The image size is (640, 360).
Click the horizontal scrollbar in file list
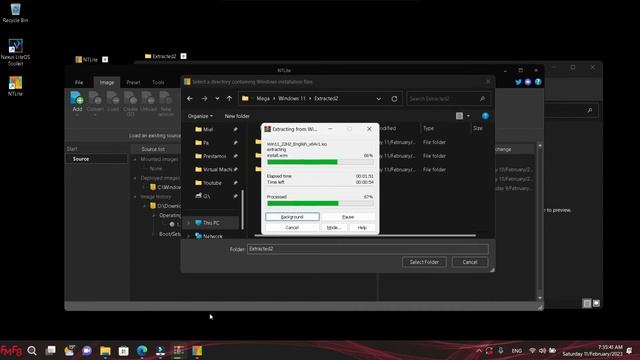(365, 236)
